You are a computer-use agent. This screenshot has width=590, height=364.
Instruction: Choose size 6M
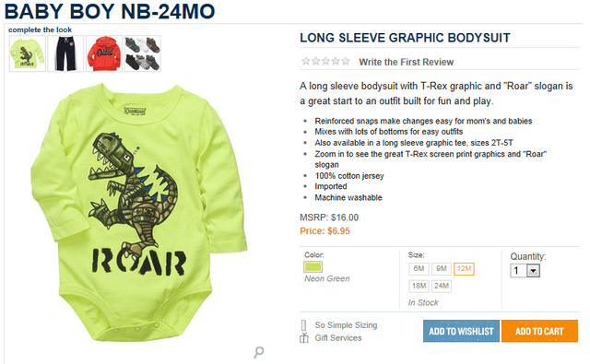click(419, 269)
